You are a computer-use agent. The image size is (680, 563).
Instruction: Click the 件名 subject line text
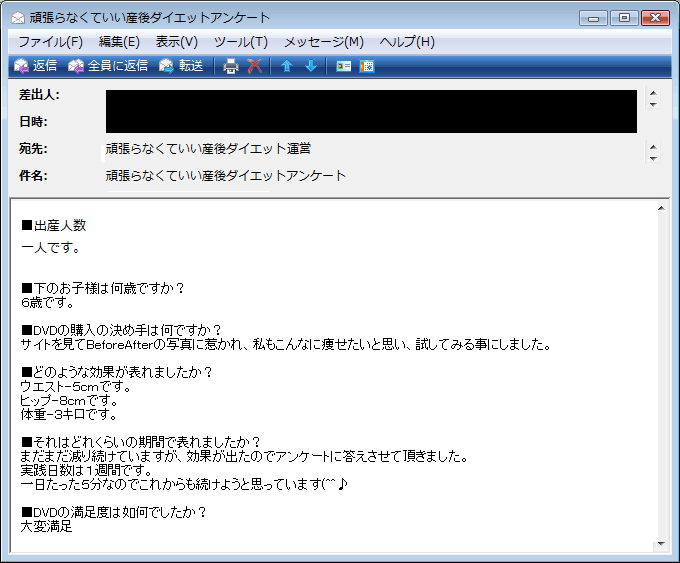[226, 176]
